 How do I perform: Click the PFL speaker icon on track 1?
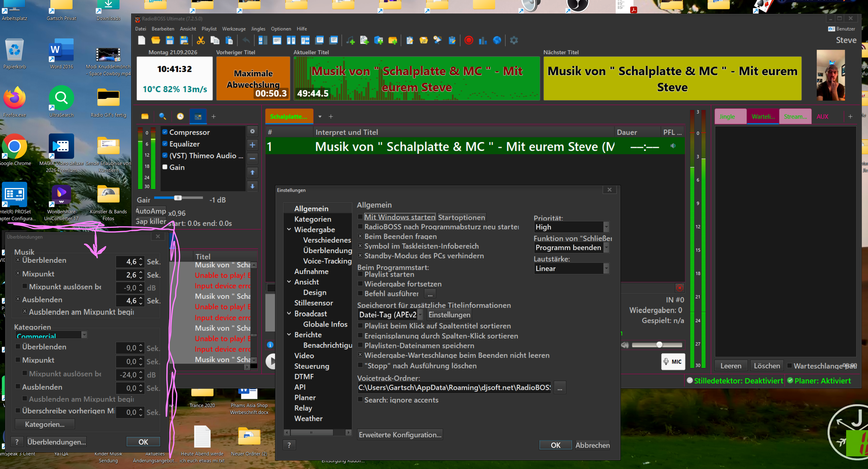[673, 146]
